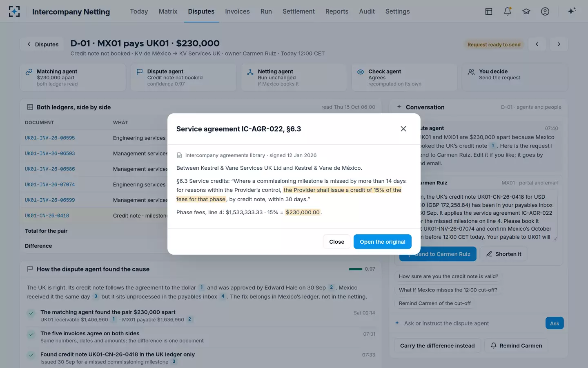Click Open the original button
The height and width of the screenshot is (368, 588).
(x=383, y=242)
